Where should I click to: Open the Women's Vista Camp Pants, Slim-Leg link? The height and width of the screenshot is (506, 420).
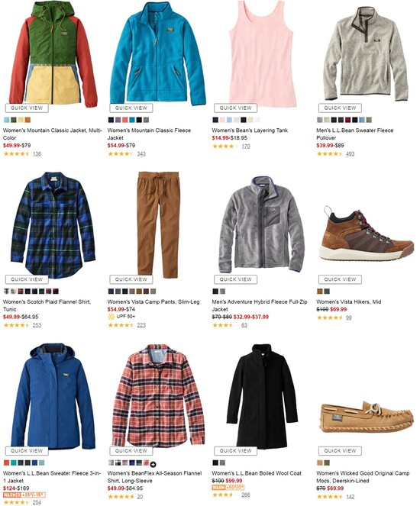coord(153,301)
